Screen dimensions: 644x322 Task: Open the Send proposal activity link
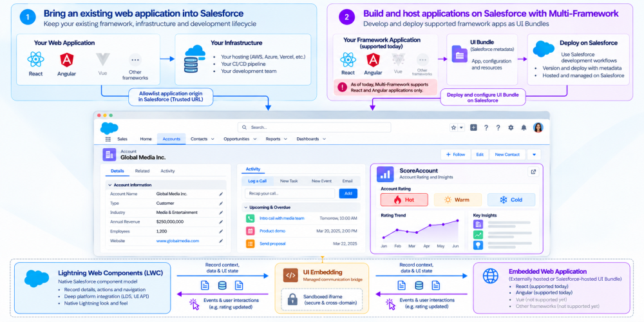[272, 243]
